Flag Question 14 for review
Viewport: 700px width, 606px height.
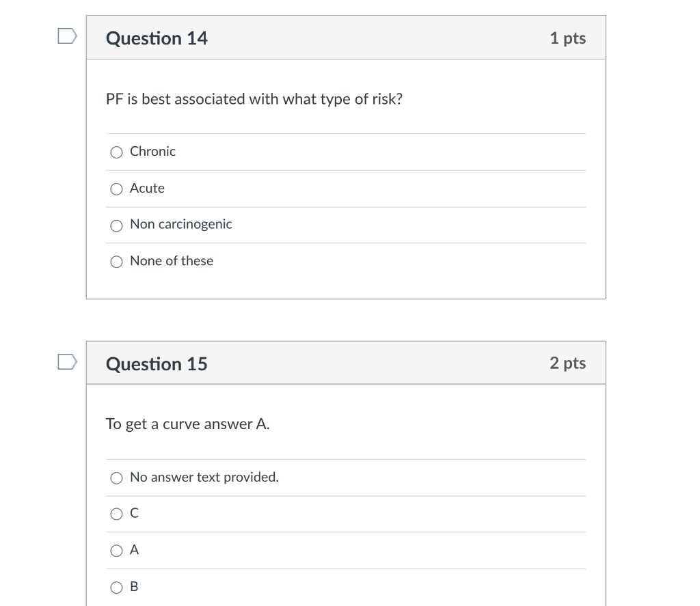tap(67, 36)
